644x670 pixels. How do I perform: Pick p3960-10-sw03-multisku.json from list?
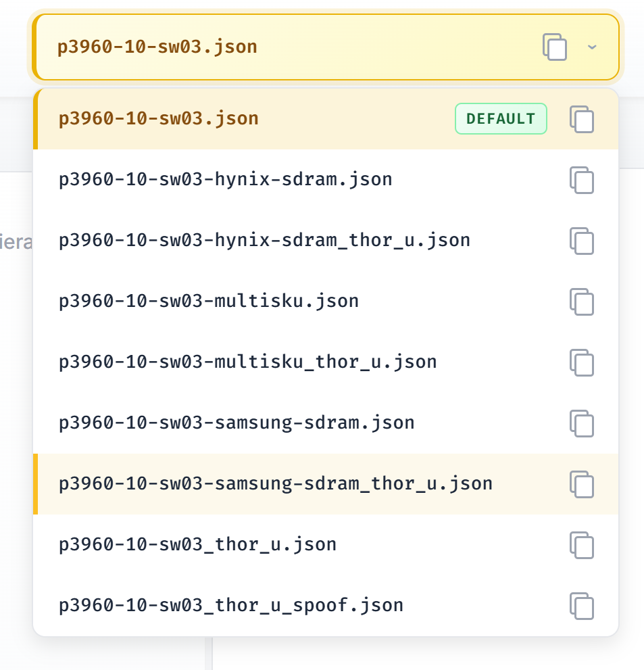pos(326,302)
